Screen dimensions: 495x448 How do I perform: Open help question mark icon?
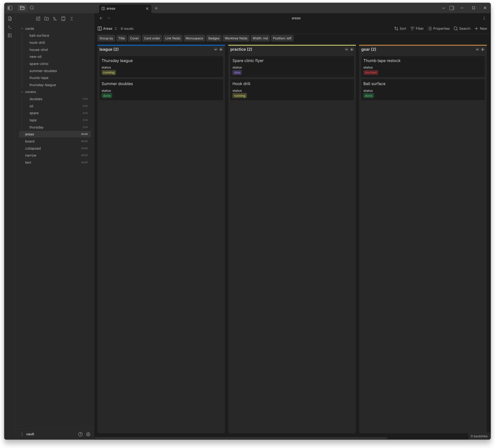[80, 434]
